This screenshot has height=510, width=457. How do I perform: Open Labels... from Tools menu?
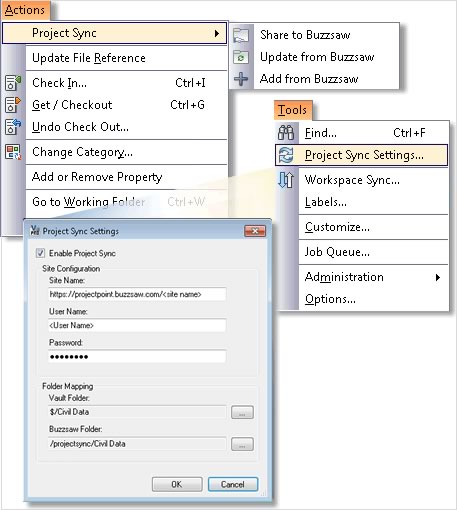click(362, 202)
